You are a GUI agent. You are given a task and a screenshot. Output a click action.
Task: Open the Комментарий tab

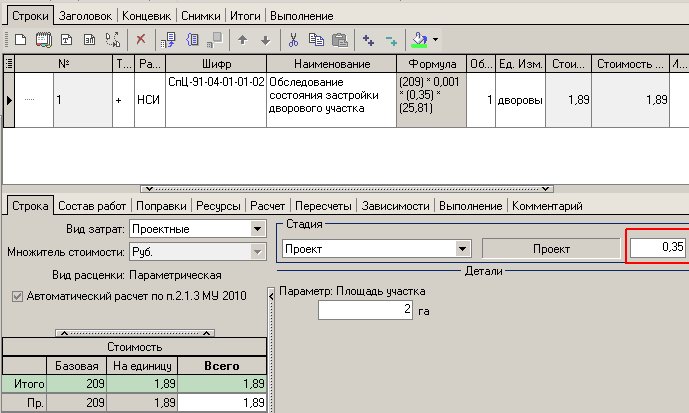[x=547, y=206]
